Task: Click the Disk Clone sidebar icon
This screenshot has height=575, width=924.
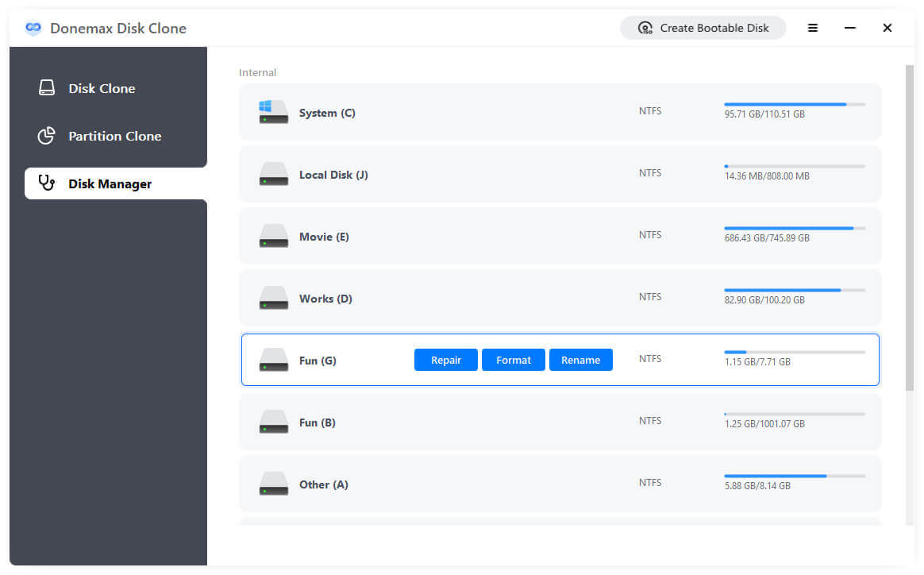Action: (x=47, y=87)
